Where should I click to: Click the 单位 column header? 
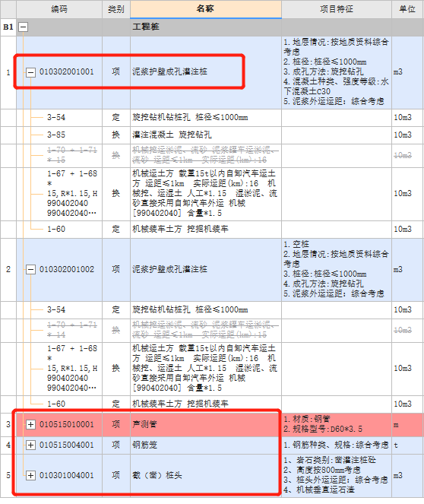(407, 9)
